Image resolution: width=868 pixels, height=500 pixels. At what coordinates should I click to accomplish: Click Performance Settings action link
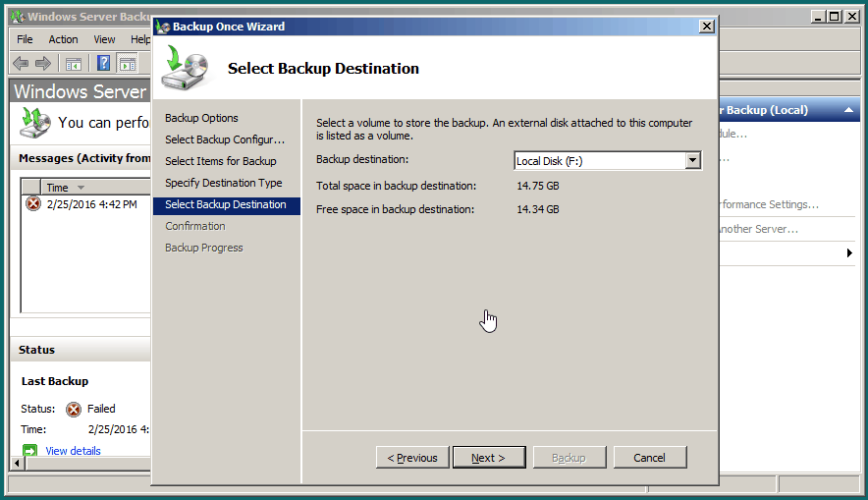point(770,204)
